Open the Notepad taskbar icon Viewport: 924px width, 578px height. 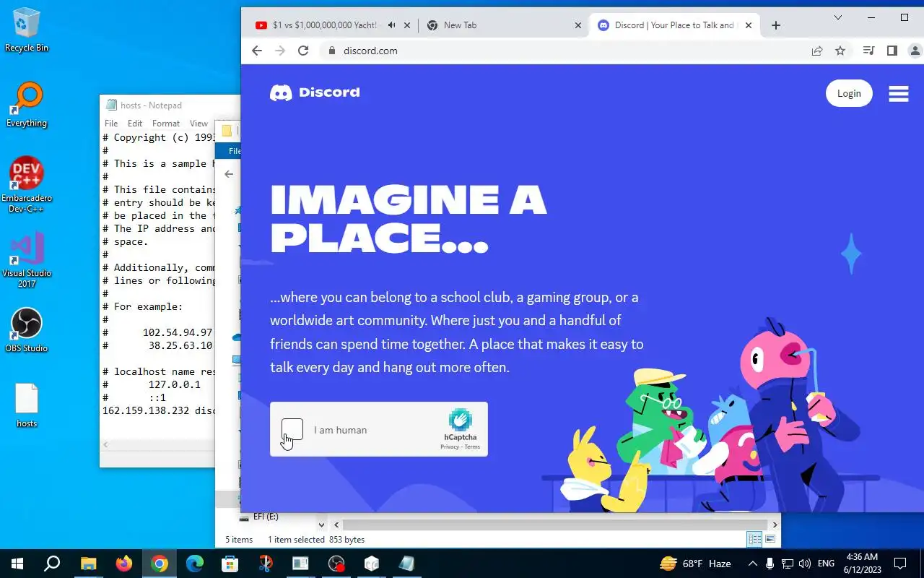pos(406,564)
